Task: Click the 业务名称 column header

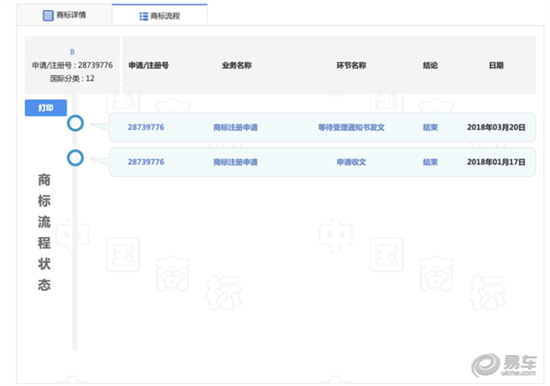Action: pyautogui.click(x=237, y=65)
